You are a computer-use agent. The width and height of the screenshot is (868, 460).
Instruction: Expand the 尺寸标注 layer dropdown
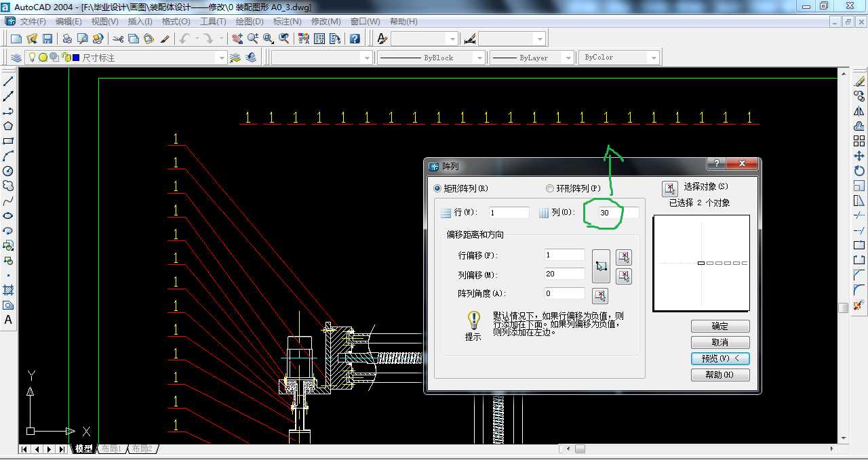220,58
